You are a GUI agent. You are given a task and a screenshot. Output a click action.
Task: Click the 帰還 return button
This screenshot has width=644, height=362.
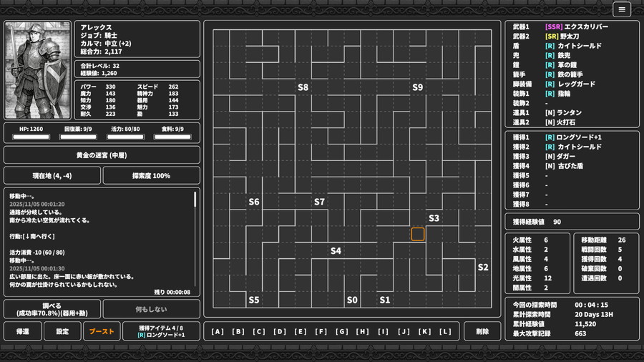pyautogui.click(x=22, y=331)
